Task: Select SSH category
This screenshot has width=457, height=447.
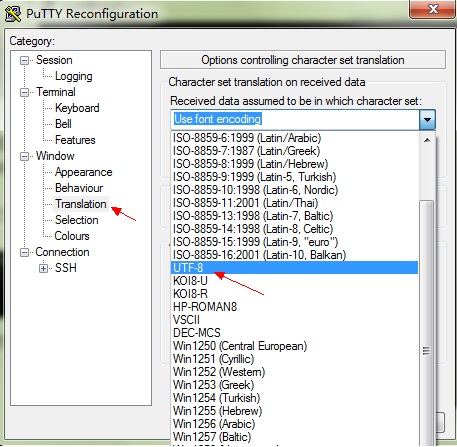Action: point(66,268)
